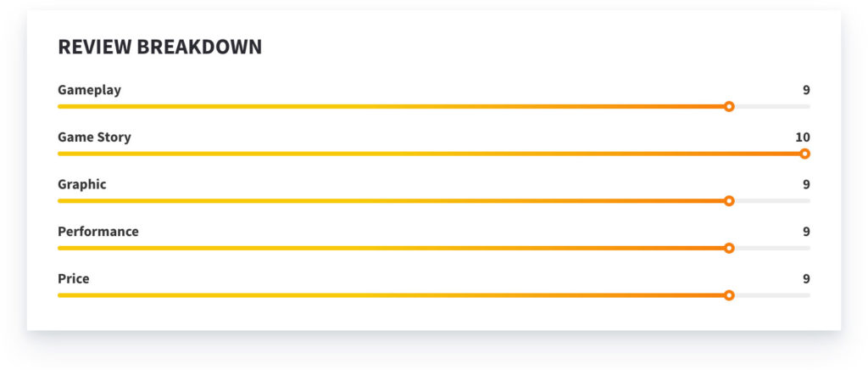Click the Graphic slider handle
This screenshot has width=868, height=370.
coord(729,201)
